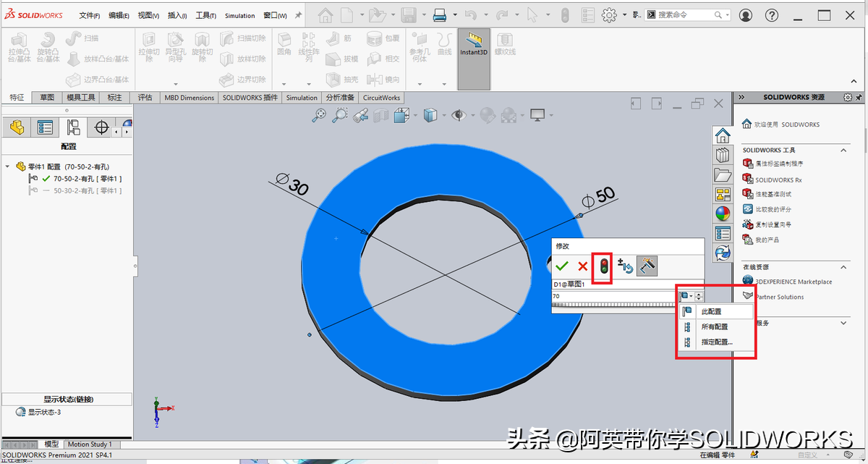This screenshot has height=464, width=868.
Task: Choose 指定配置... from the popup menu
Action: point(716,342)
